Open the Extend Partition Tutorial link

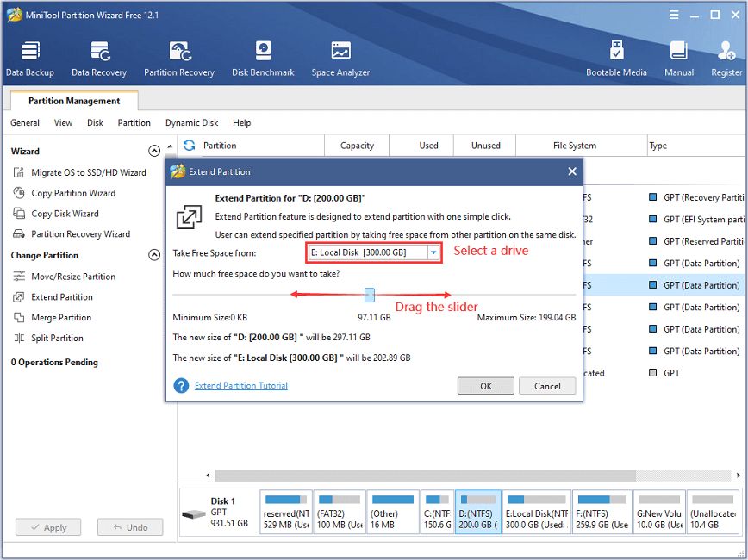coord(241,385)
